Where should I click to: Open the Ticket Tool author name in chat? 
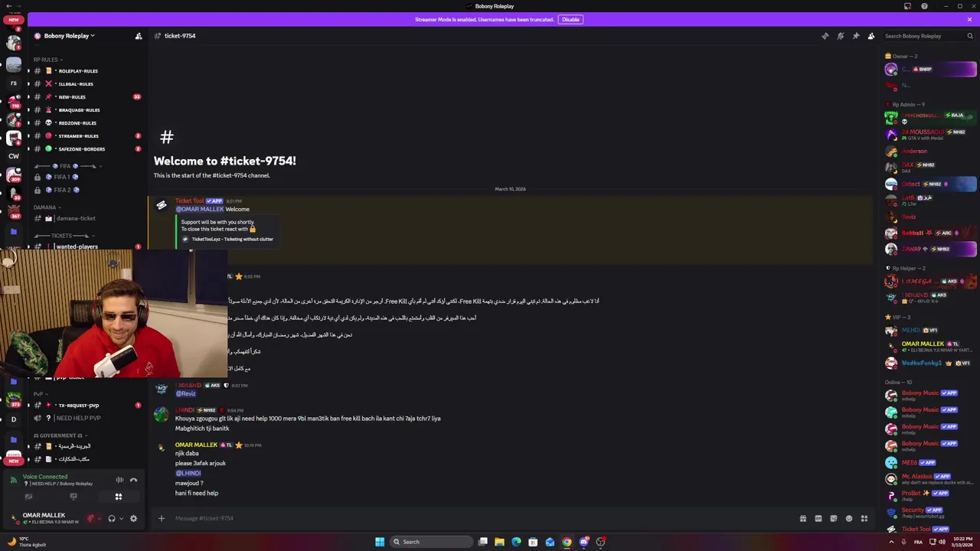[190, 201]
